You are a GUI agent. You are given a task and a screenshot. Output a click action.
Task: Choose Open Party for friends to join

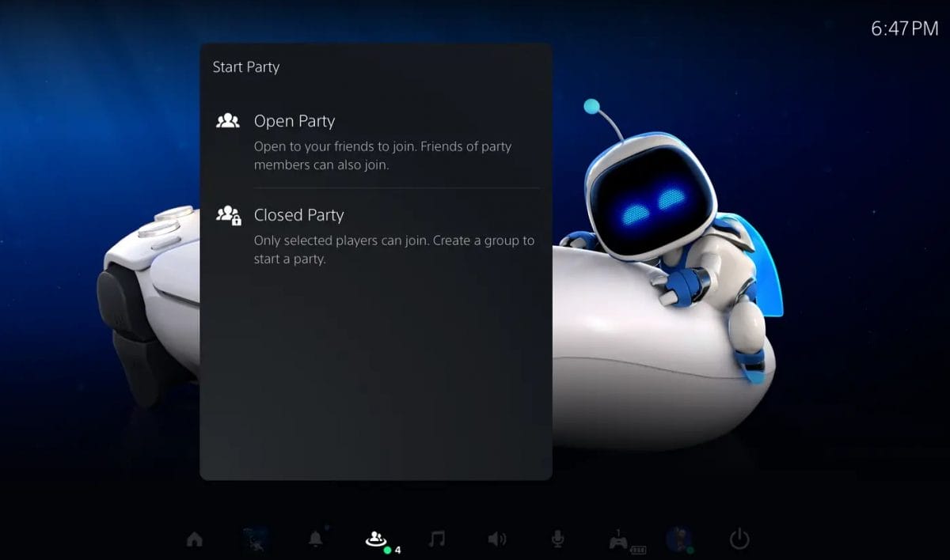[x=294, y=121]
